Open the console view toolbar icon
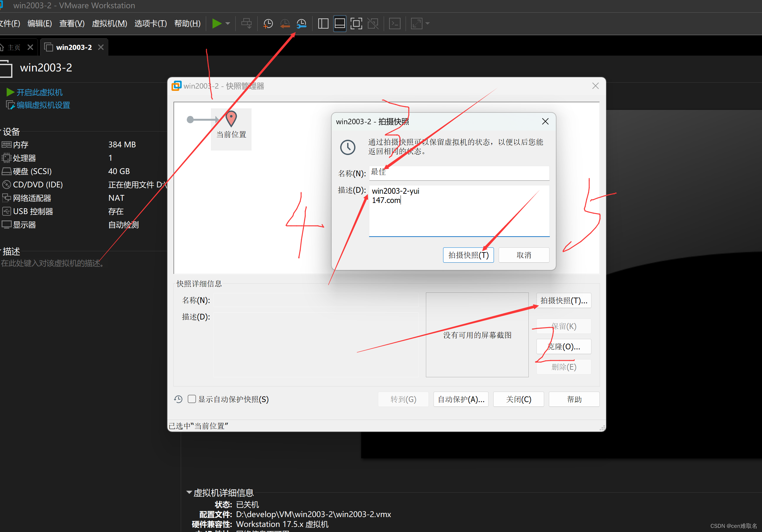The image size is (762, 532). pyautogui.click(x=394, y=24)
